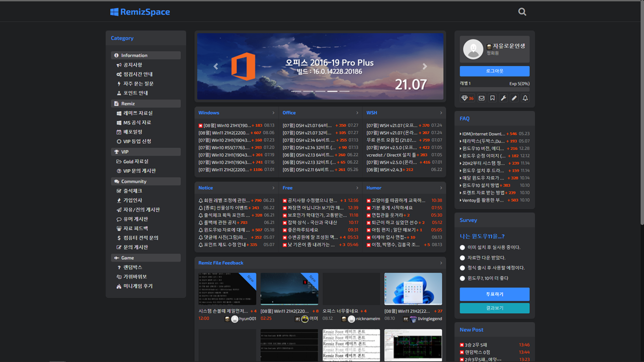Open VIP category header
Image resolution: width=644 pixels, height=362 pixels.
pyautogui.click(x=146, y=152)
